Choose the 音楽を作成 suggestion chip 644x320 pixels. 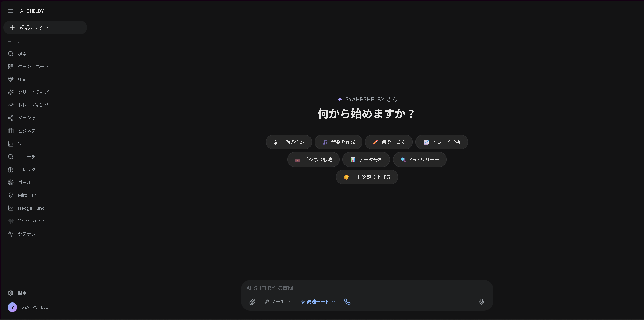pyautogui.click(x=338, y=142)
